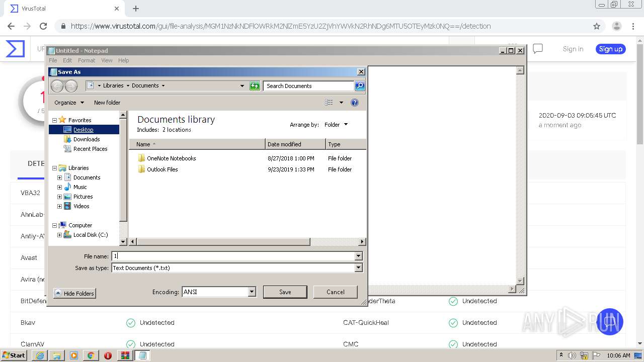Sort by Name column header
644x362 pixels.
(x=197, y=144)
